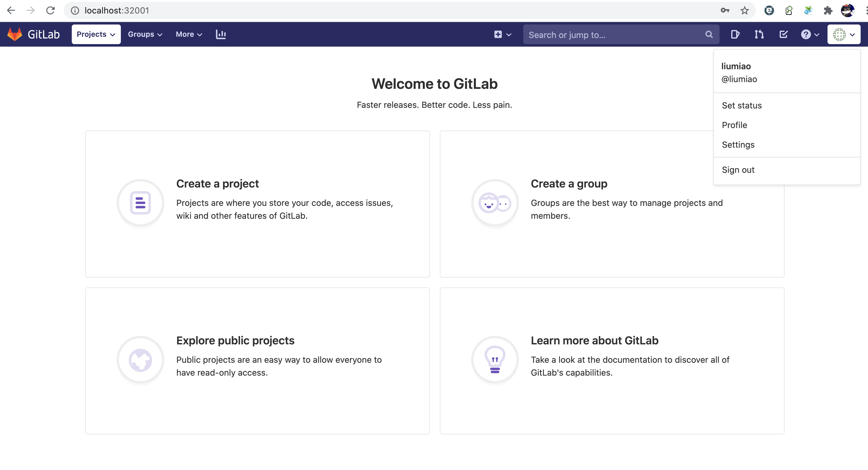Open the chevron next to the Help icon
This screenshot has height=470, width=868.
coord(816,35)
